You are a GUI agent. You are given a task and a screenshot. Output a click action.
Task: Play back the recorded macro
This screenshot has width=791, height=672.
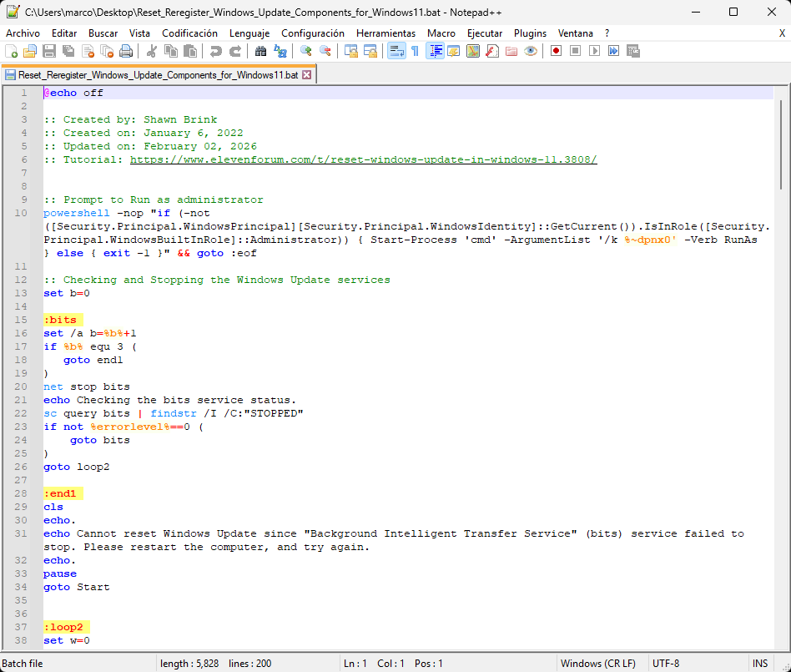pos(594,51)
